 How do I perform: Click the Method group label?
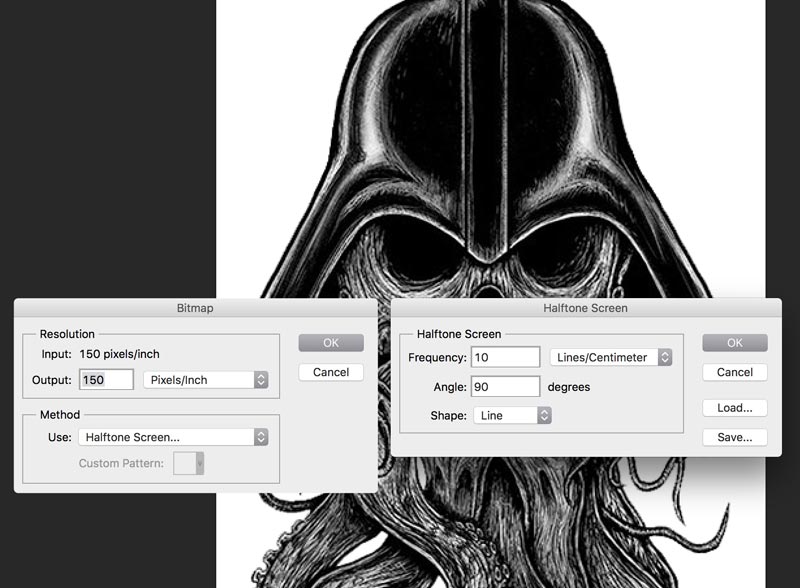click(60, 414)
